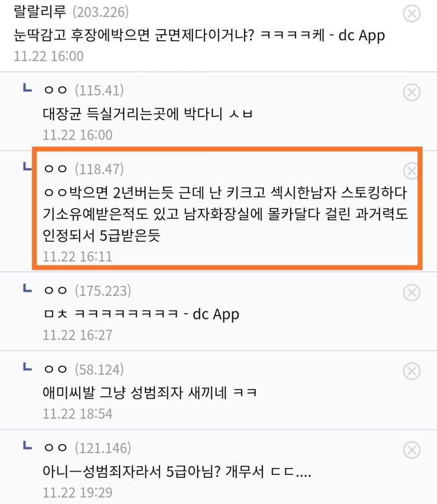Delete the comment by 랄랄리루 using the X icon
The width and height of the screenshot is (437, 504).
coord(412,14)
